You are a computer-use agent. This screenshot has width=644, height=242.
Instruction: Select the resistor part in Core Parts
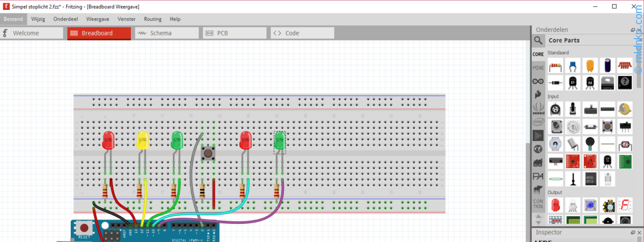tap(555, 66)
